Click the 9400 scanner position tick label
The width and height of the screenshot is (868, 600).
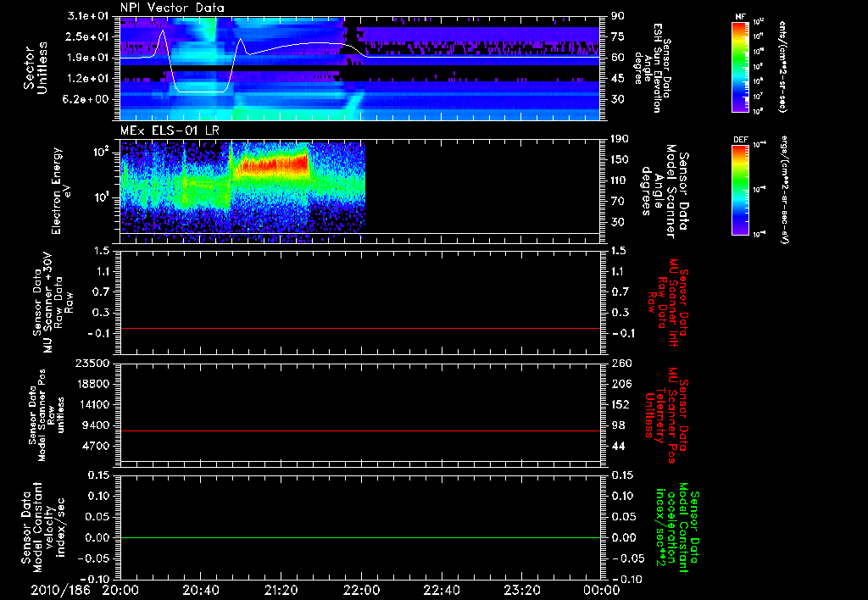[x=95, y=425]
